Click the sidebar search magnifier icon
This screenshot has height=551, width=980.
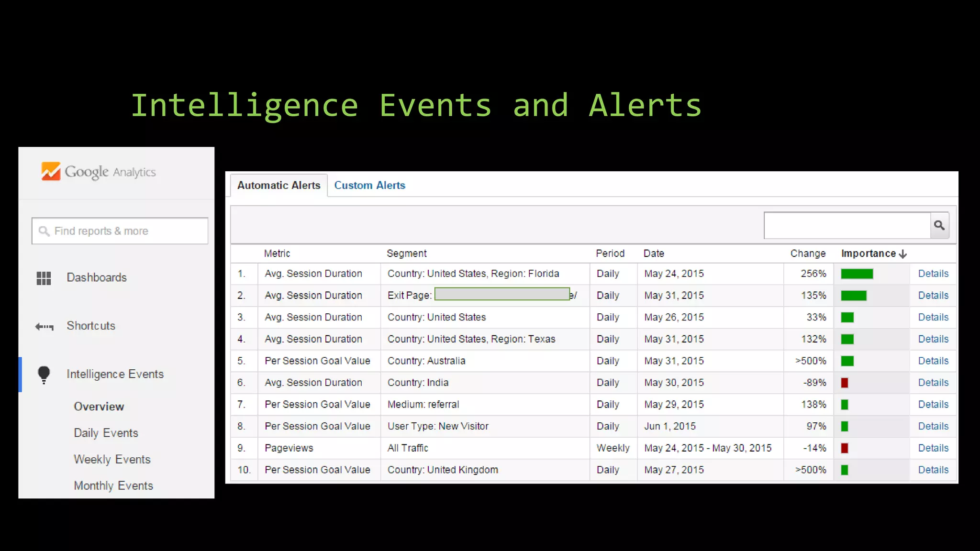coord(44,231)
